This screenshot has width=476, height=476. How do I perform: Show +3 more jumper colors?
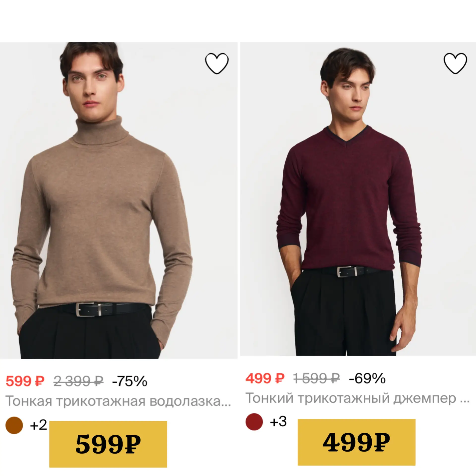[x=278, y=421]
